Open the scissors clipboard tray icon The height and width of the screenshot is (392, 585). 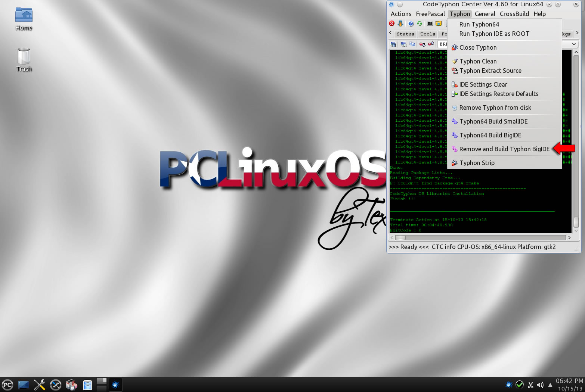coord(530,385)
